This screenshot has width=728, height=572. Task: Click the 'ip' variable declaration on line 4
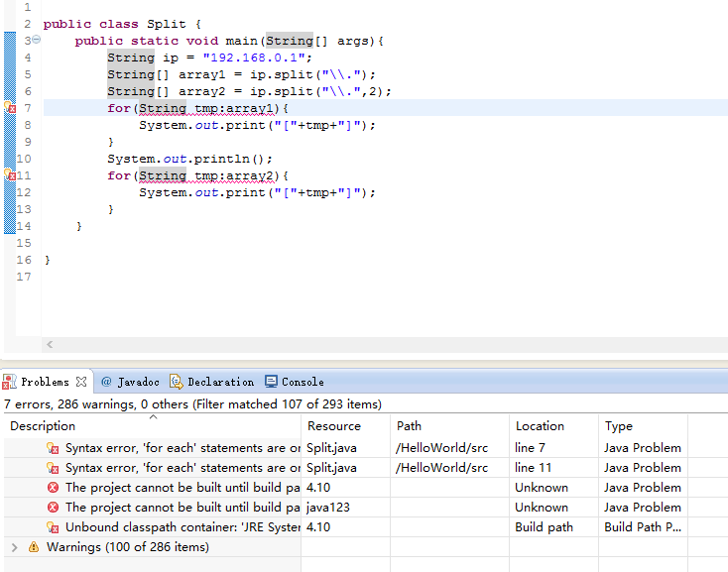171,57
